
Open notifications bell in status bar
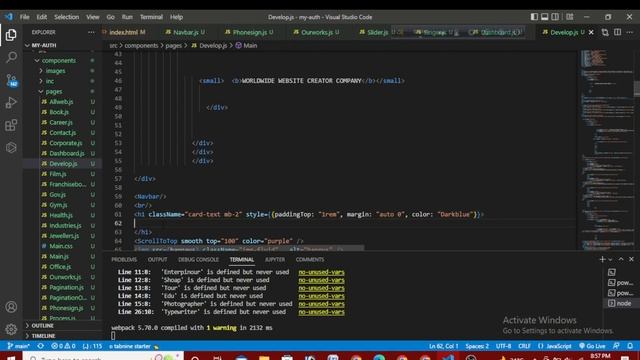click(x=630, y=346)
